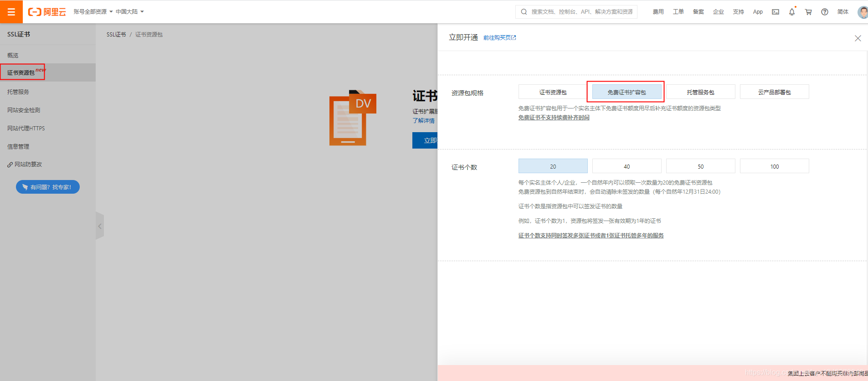Click the 了解详情 link

pyautogui.click(x=423, y=121)
